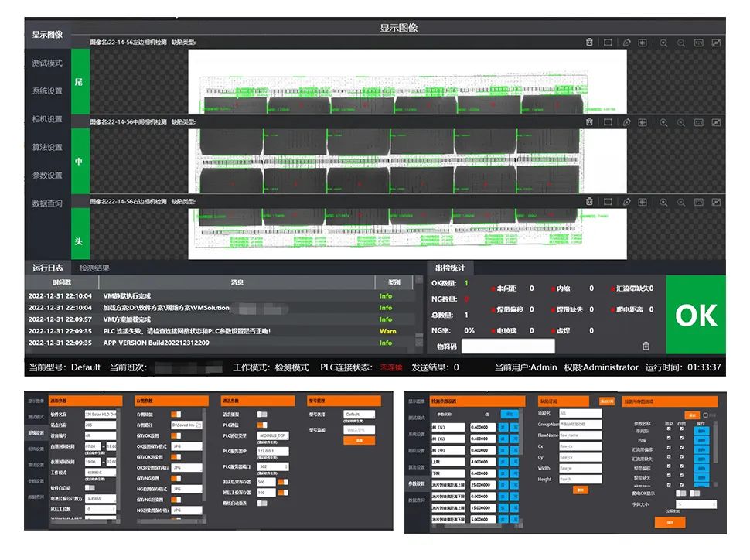Reset top viewer to 1:1 scale

tap(699, 43)
